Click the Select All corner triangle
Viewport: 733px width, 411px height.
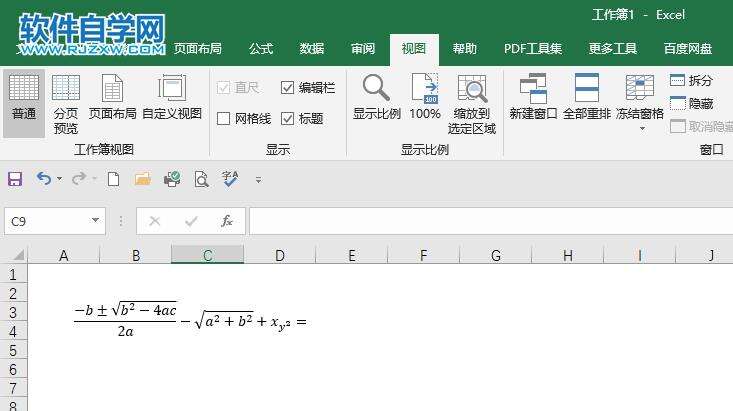[x=17, y=255]
